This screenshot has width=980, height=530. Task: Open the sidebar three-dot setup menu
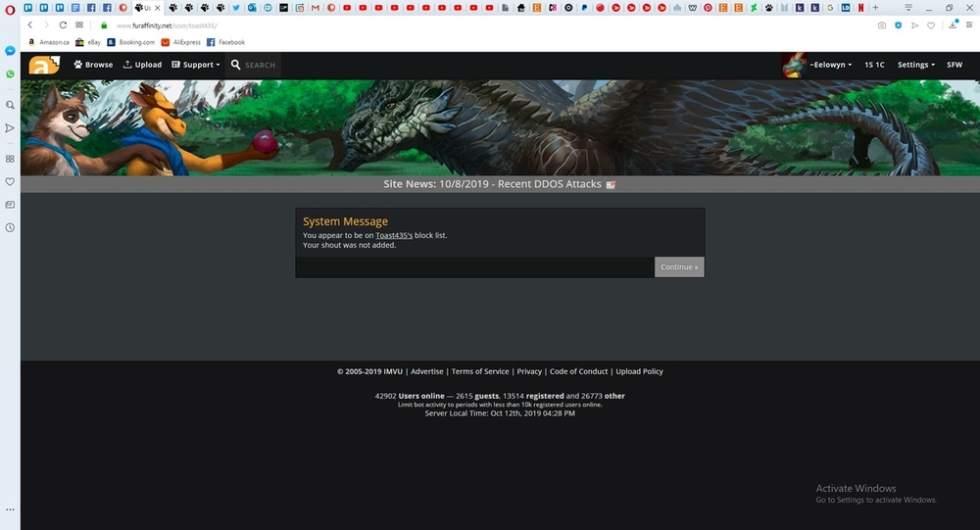[x=10, y=509]
